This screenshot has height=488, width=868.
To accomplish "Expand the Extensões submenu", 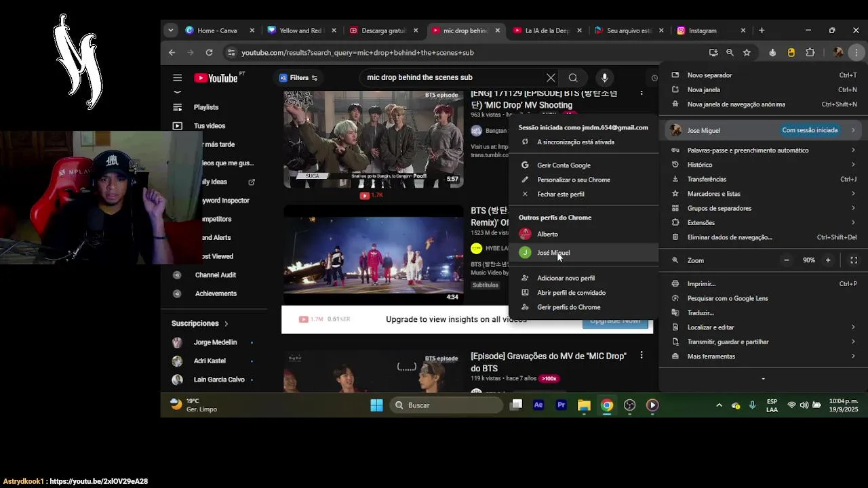I will [x=763, y=222].
